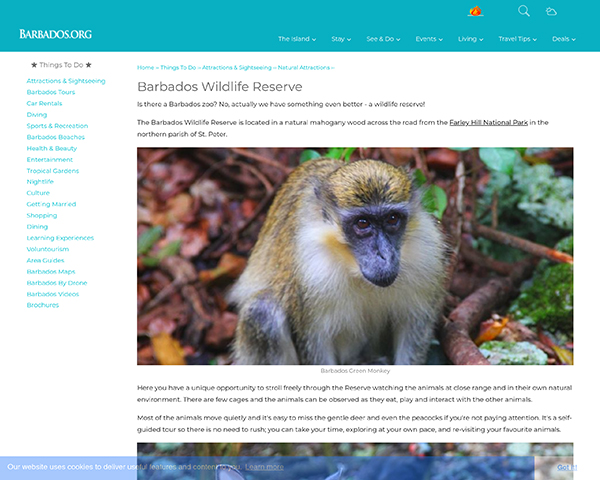Open the Deals dropdown menu
The width and height of the screenshot is (600, 480).
564,39
